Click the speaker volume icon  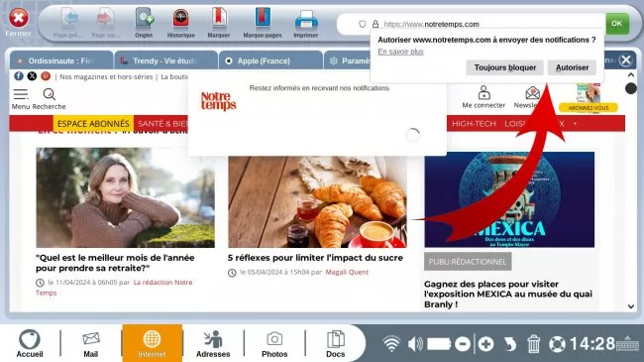[x=415, y=343]
